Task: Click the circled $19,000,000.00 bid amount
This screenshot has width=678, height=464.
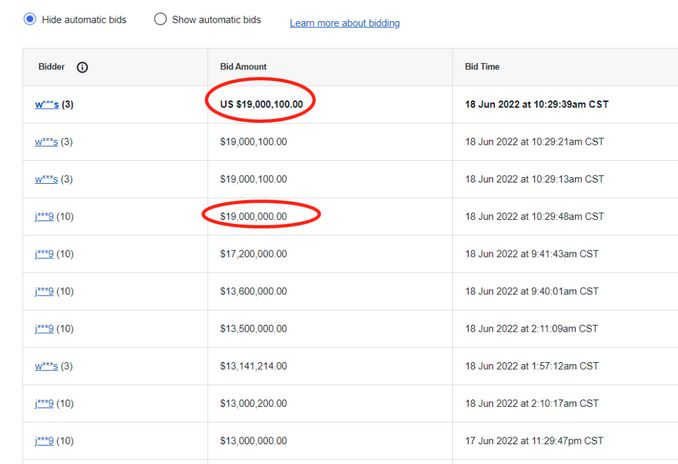Action: pyautogui.click(x=260, y=216)
